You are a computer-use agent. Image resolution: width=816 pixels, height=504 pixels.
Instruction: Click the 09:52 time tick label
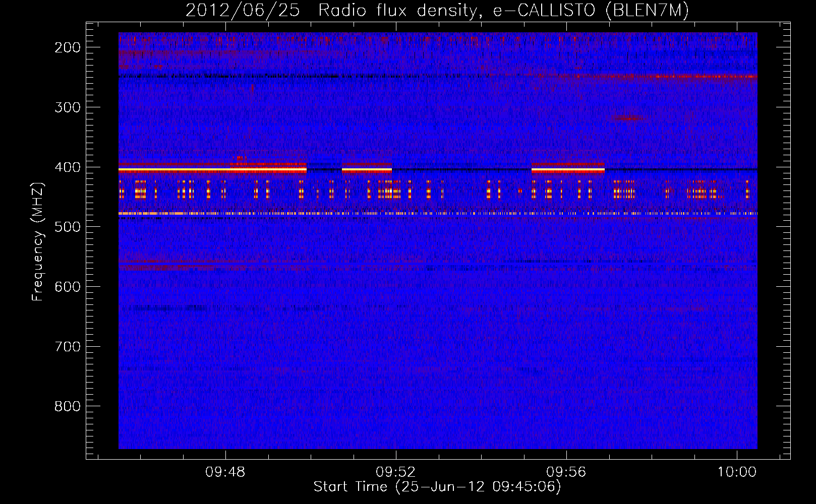tap(396, 472)
